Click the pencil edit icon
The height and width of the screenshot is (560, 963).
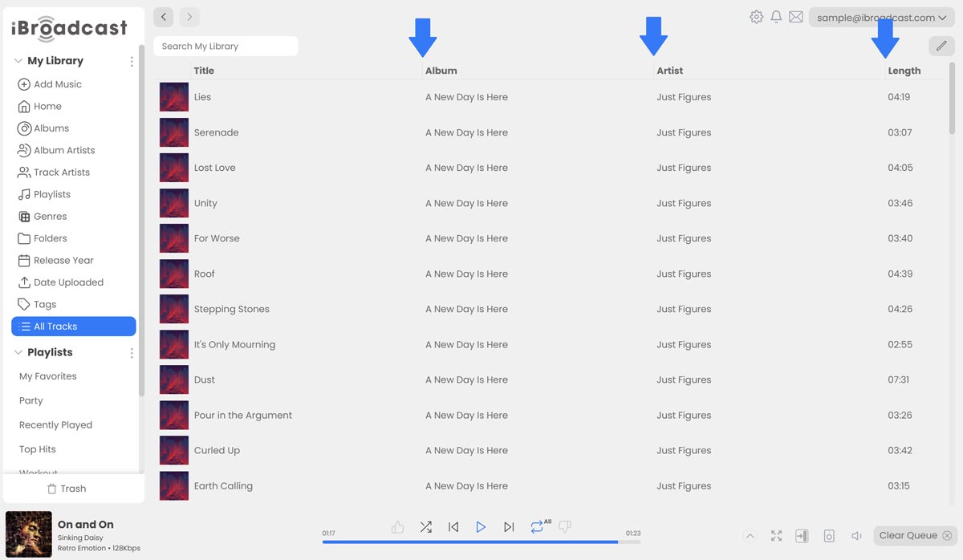pos(941,47)
